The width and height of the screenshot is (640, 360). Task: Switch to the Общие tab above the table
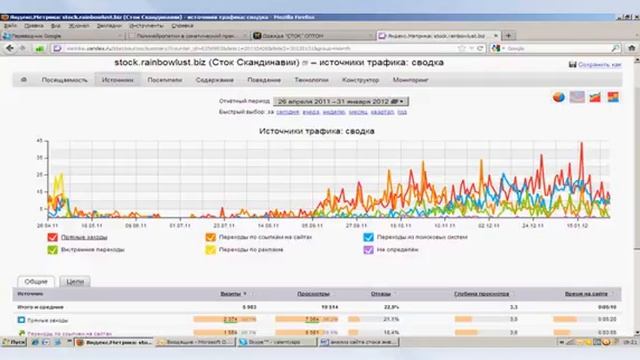coord(36,282)
